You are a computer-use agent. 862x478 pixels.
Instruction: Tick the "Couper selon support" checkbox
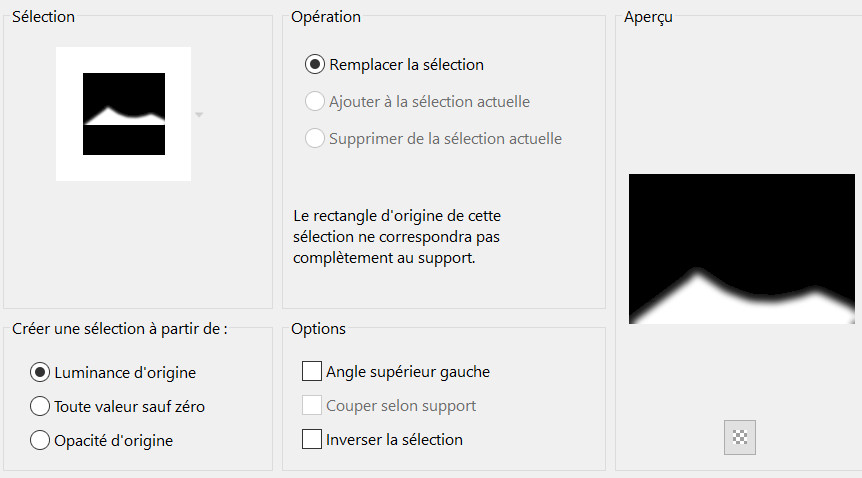coord(312,406)
